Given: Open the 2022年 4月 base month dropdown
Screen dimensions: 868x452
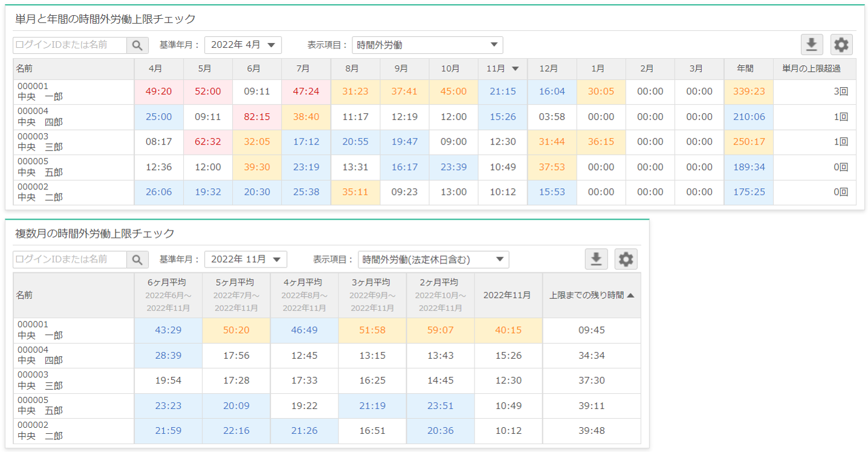Looking at the screenshot, I should tap(243, 45).
